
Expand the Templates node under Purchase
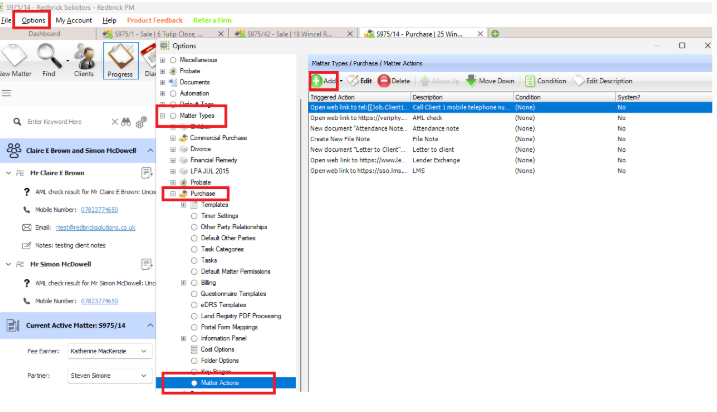click(x=184, y=205)
